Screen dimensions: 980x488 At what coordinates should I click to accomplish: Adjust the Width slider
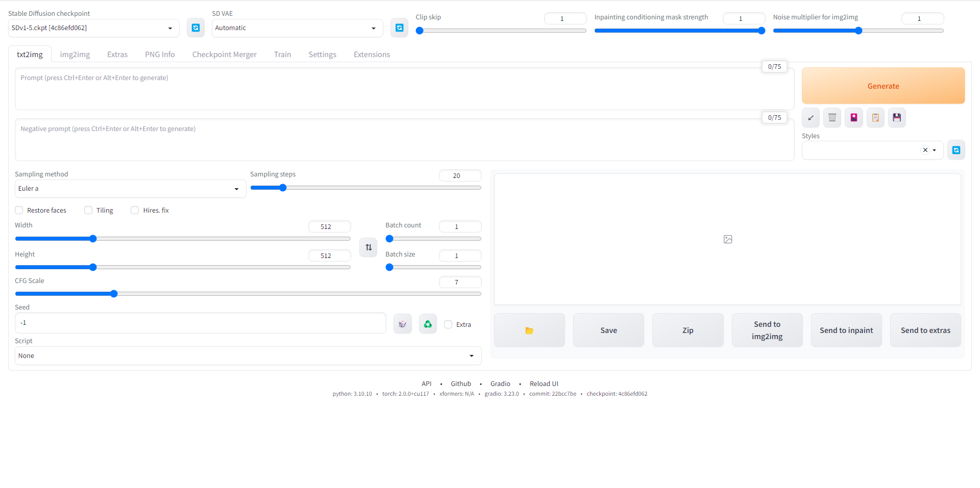click(183, 239)
